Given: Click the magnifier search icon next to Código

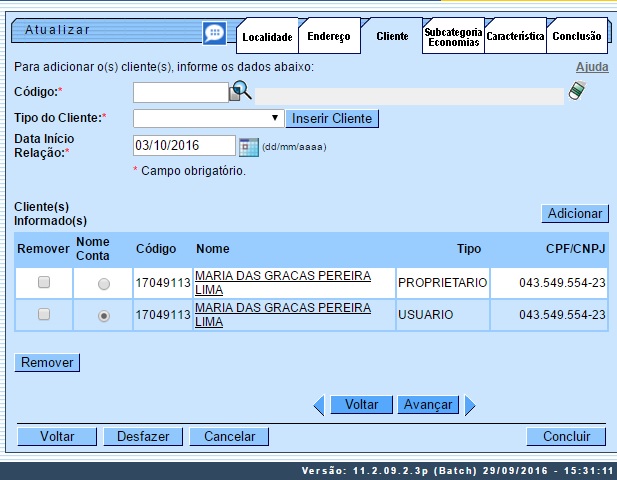Looking at the screenshot, I should coord(241,92).
